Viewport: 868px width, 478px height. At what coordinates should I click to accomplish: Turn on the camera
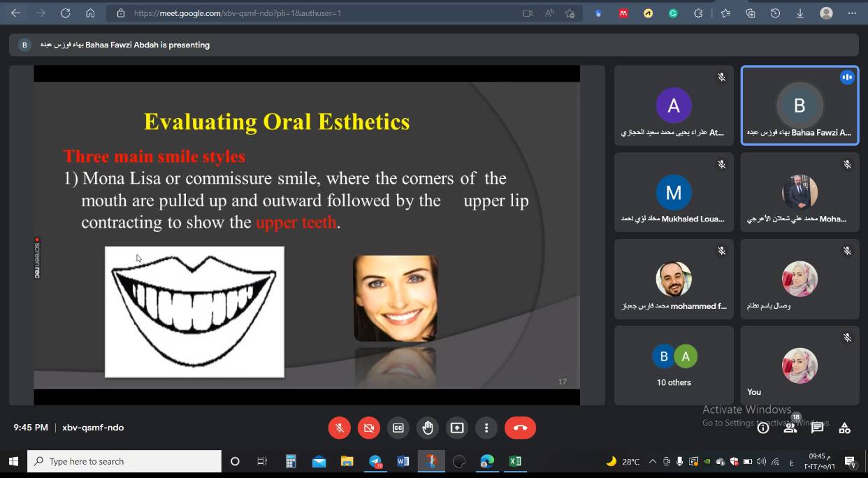(x=369, y=428)
